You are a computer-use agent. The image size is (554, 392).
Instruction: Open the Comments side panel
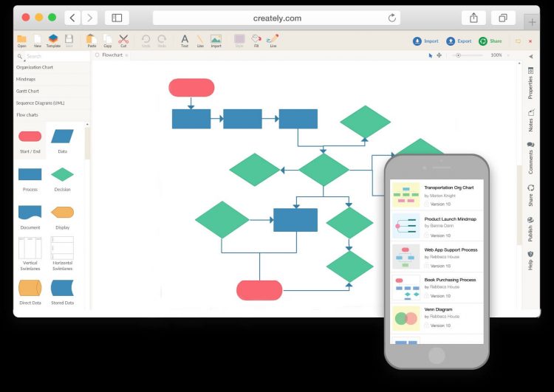pyautogui.click(x=530, y=158)
